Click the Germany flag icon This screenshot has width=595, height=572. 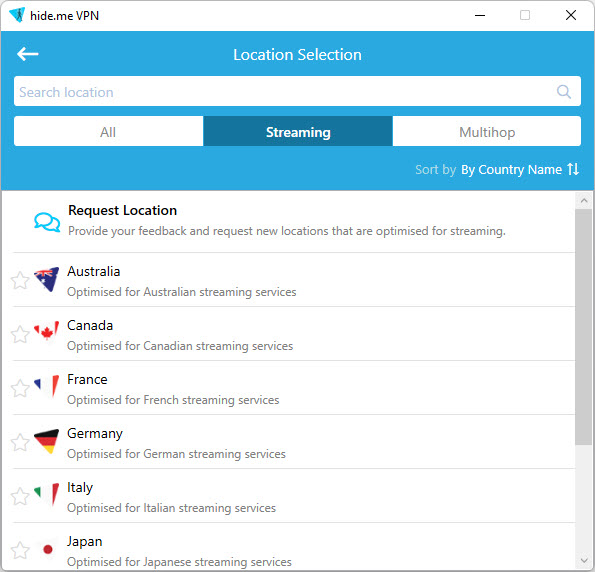[47, 441]
